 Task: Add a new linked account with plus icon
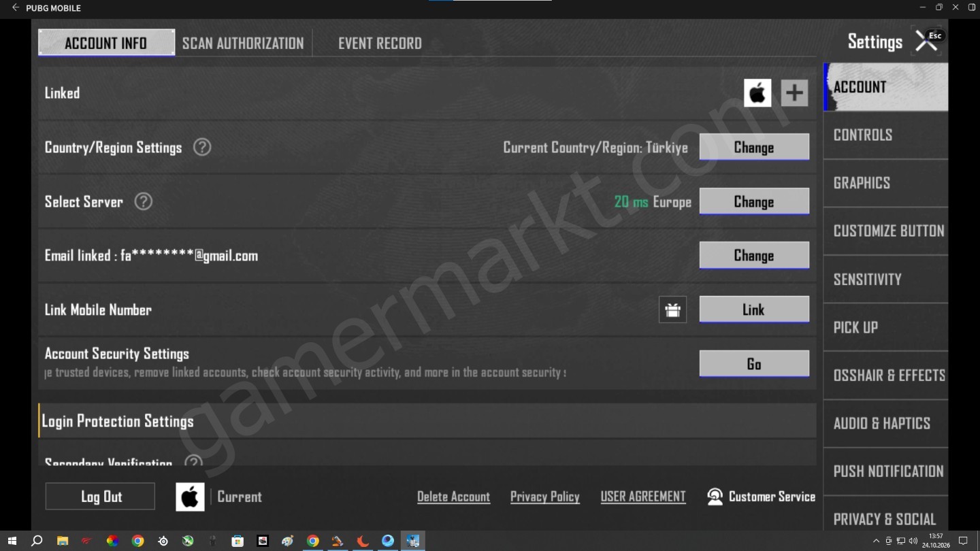(x=794, y=93)
